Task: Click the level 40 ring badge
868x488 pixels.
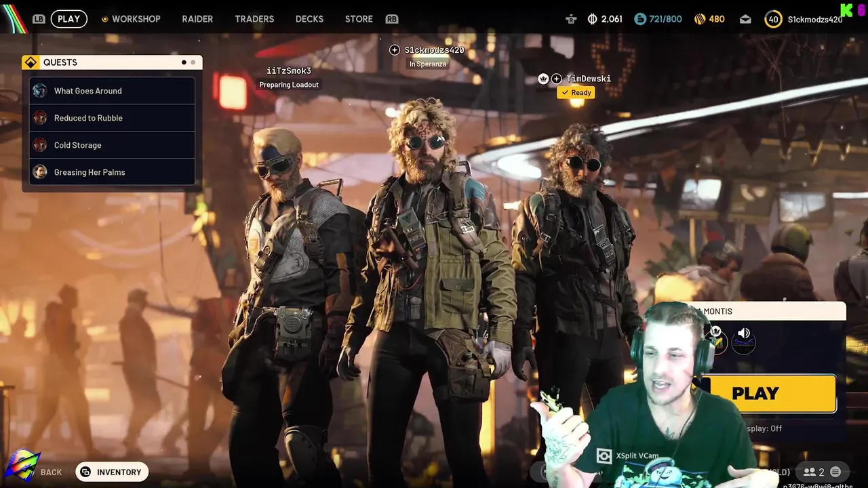Action: pos(773,19)
